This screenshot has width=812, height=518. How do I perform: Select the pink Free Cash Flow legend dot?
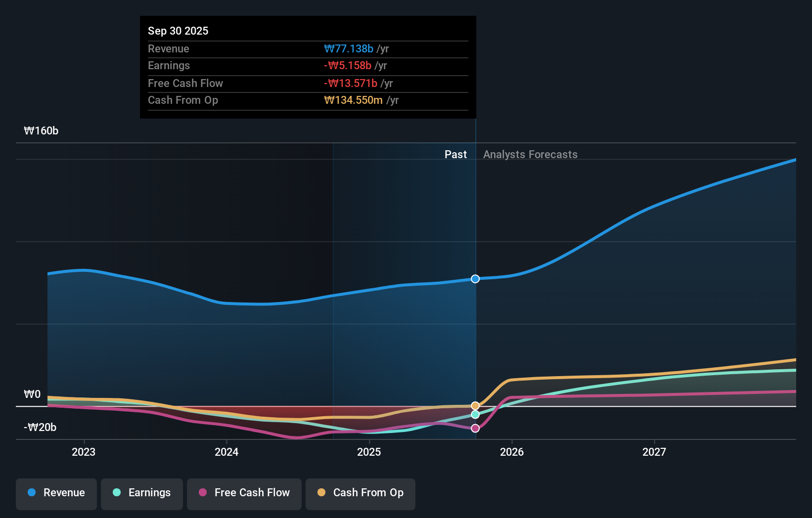tap(202, 493)
